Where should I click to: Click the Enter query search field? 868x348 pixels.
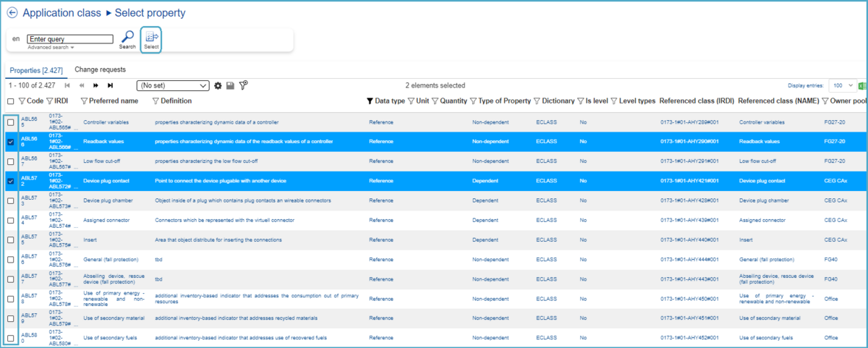tap(70, 39)
